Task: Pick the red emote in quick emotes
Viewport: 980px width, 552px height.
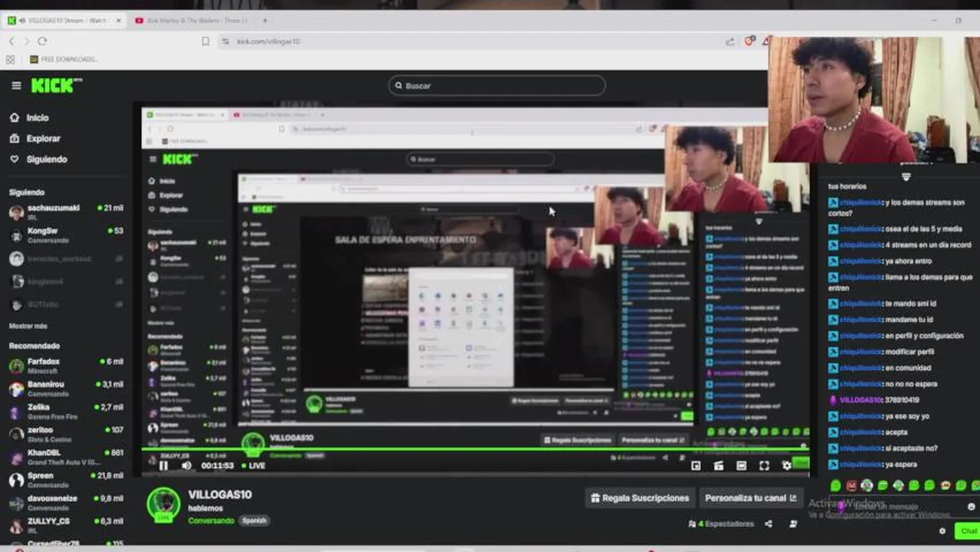Action: tap(851, 485)
